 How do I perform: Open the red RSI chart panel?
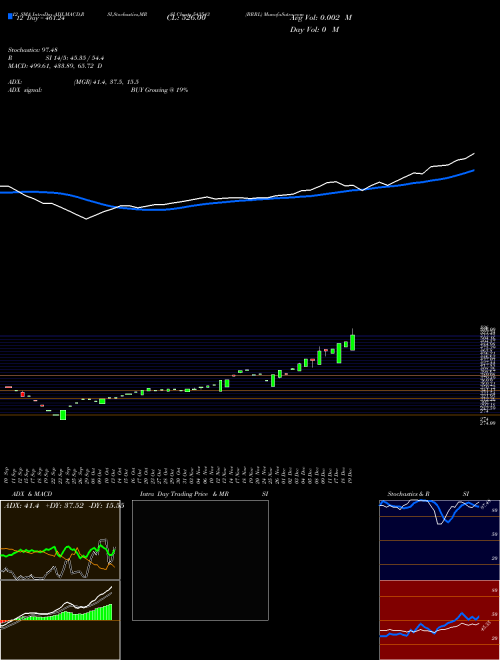439,620
